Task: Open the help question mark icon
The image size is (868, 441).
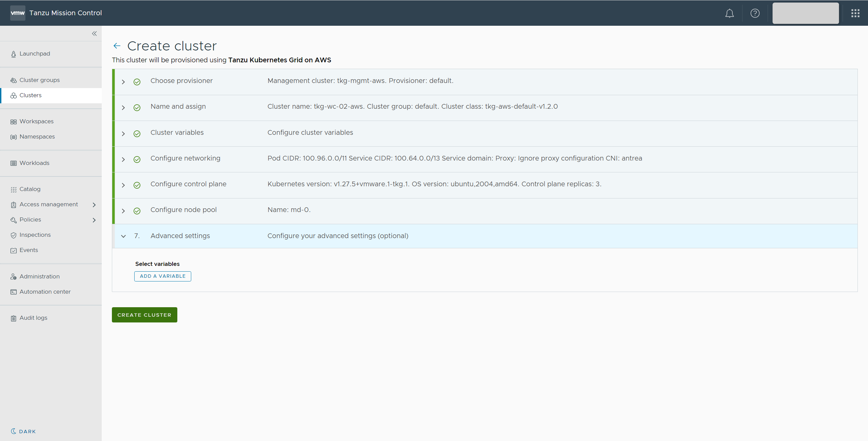Action: [755, 13]
